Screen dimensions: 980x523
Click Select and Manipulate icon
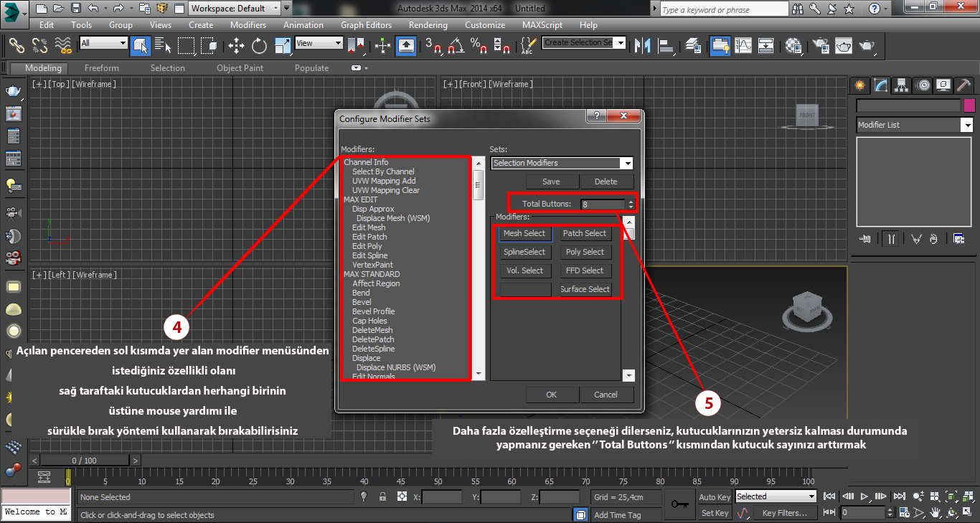pos(382,45)
